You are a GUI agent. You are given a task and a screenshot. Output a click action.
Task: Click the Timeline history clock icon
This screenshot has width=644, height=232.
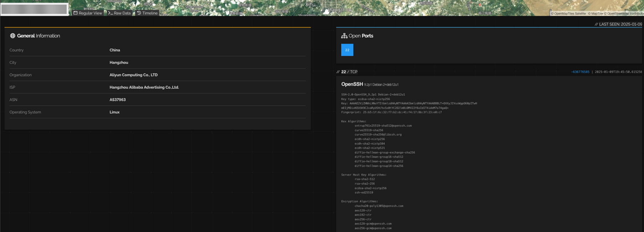(x=139, y=13)
